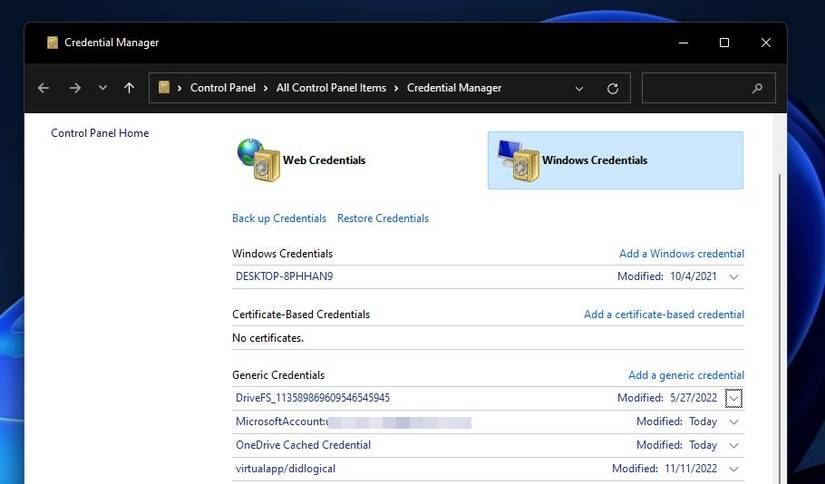825x484 pixels.
Task: Expand OneDrive Cached Credential chevron
Action: coord(734,446)
